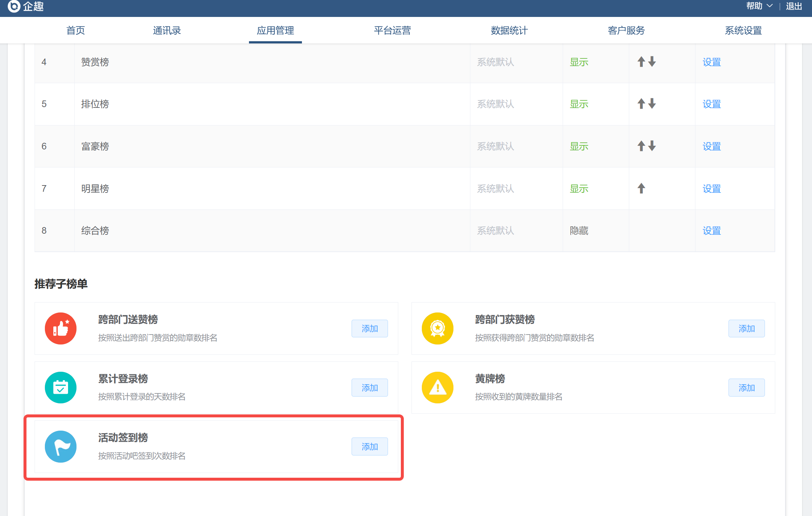Image resolution: width=812 pixels, height=516 pixels.
Task: Move 赞赏榜 row down with arrow
Action: pyautogui.click(x=652, y=62)
